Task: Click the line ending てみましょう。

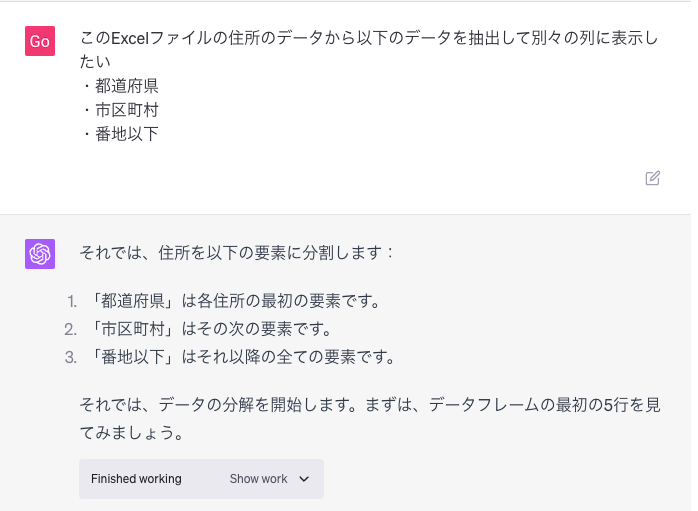Action: click(131, 433)
